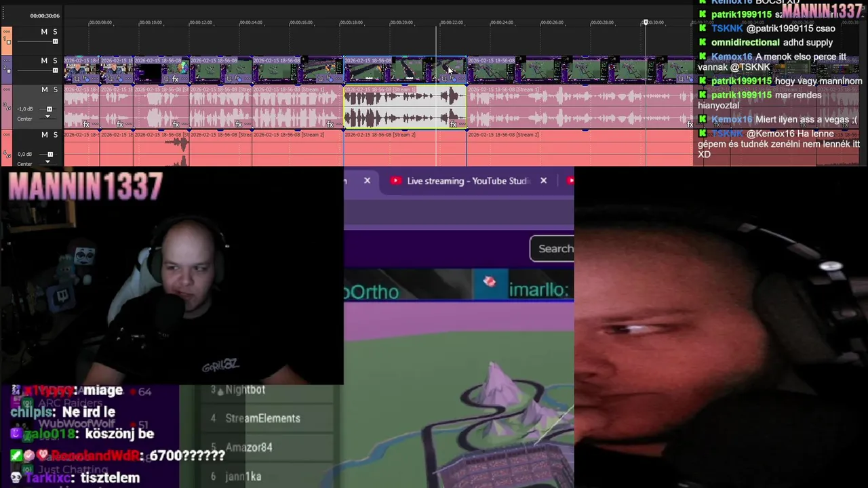The image size is (868, 488).
Task: Close the browser tab left of YouTube Studio
Action: [367, 181]
